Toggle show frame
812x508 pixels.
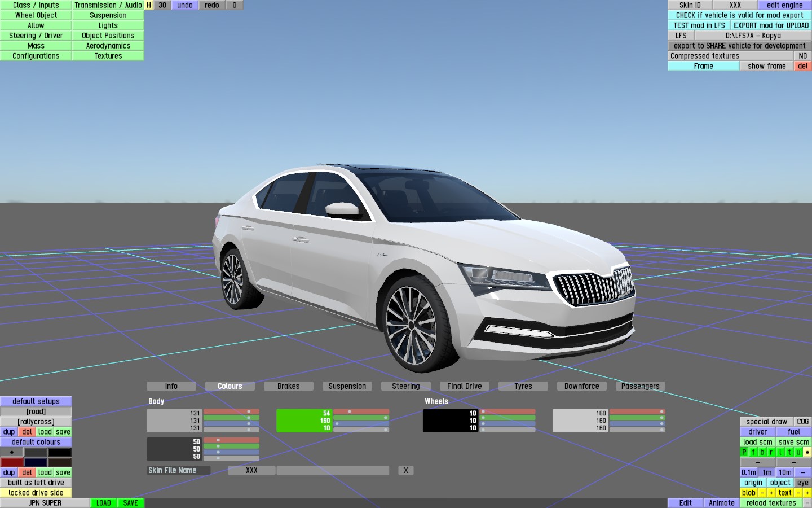coord(767,66)
